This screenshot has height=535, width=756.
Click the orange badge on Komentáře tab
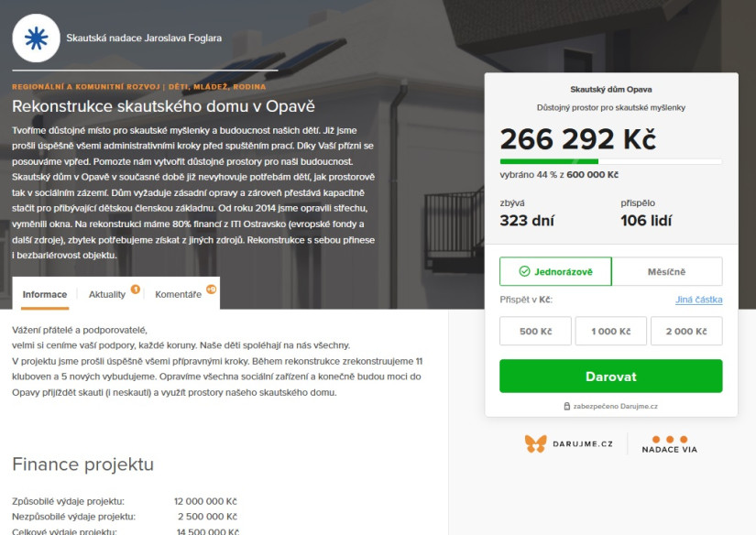point(211,289)
